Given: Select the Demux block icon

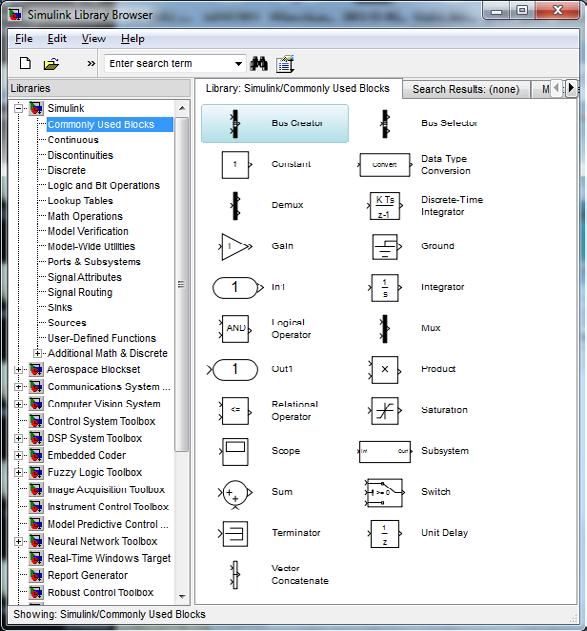Looking at the screenshot, I should tap(236, 206).
